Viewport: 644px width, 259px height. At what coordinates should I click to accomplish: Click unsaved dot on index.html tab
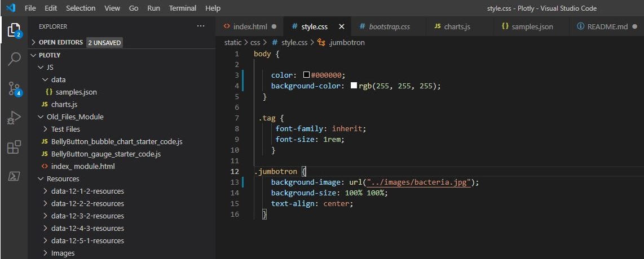point(274,26)
